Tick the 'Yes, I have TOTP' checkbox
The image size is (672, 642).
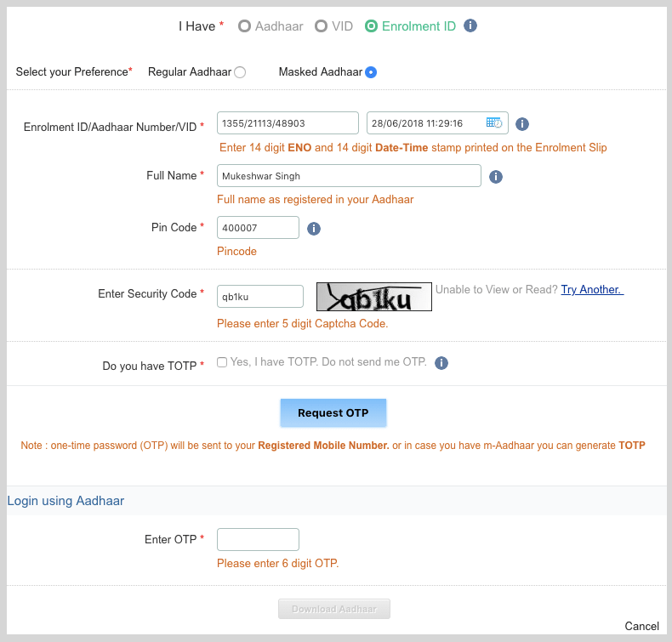tap(221, 362)
